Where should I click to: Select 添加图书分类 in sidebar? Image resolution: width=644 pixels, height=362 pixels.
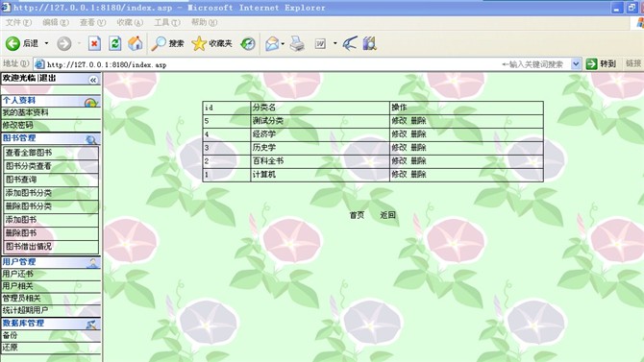coord(28,193)
